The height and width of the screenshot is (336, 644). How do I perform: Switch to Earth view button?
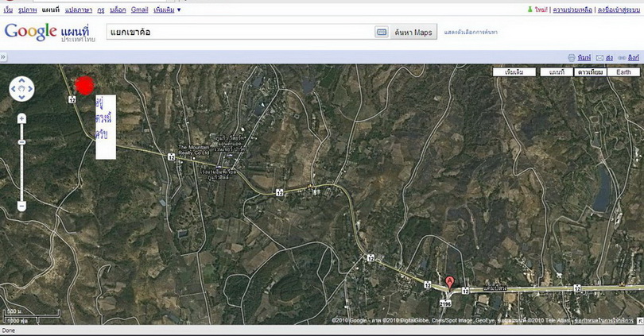click(623, 72)
